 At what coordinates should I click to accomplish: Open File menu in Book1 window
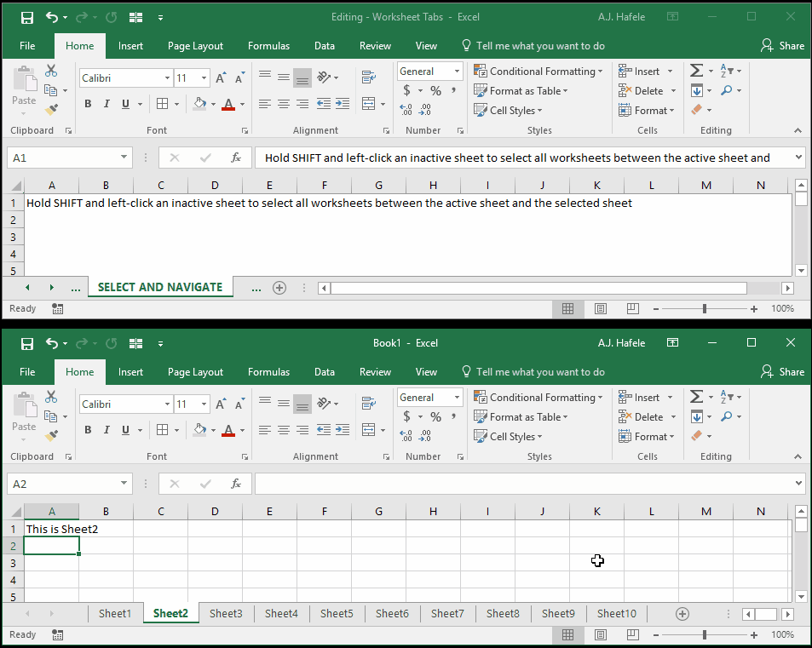[27, 372]
